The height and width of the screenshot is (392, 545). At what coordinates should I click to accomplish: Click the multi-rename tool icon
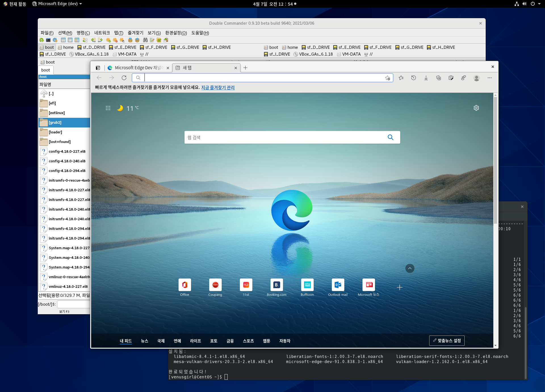pos(152,40)
